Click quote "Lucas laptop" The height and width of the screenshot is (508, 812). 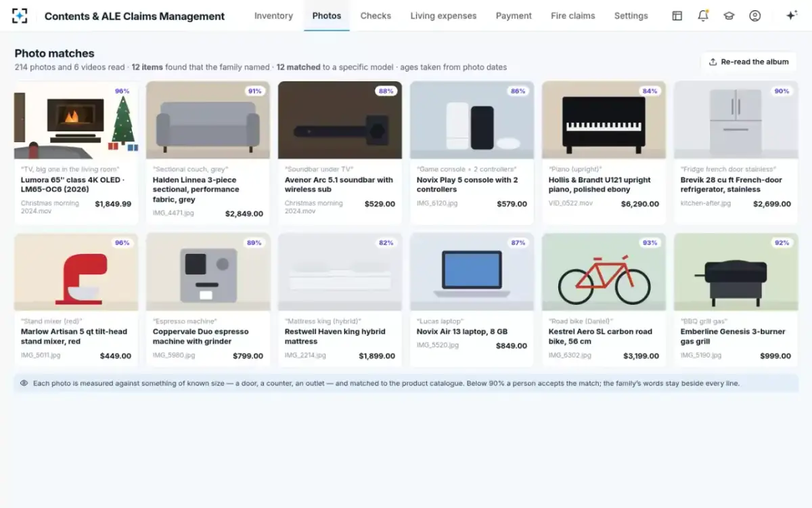click(441, 321)
